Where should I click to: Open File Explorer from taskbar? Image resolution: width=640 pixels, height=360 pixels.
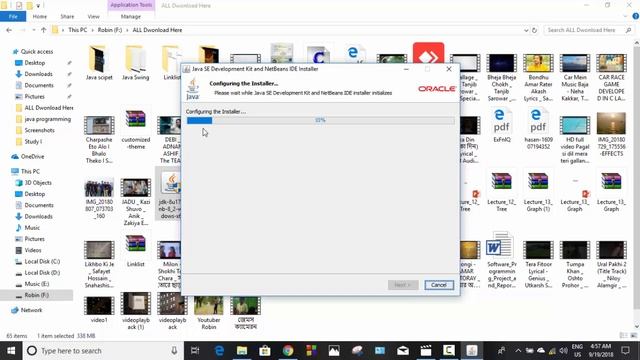(242, 351)
